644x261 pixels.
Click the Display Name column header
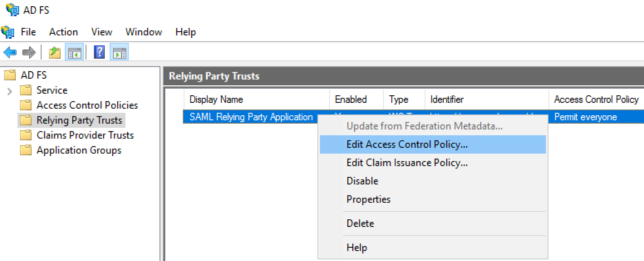(216, 99)
